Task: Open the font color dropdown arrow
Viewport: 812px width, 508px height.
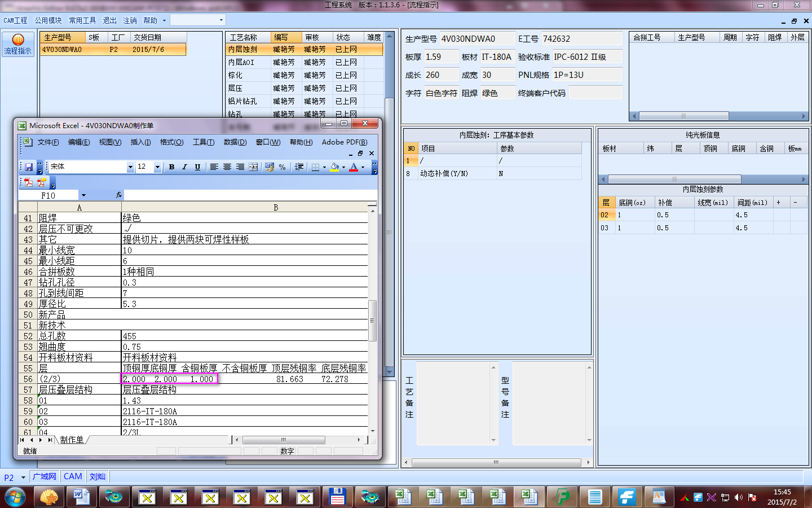Action: pos(363,167)
